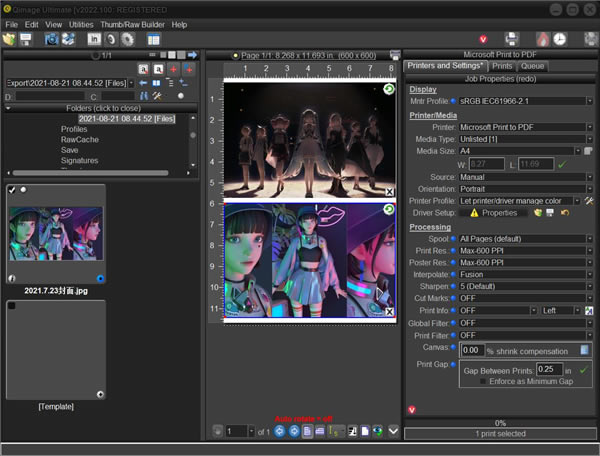
Task: Remove the top print with its X button
Action: [x=389, y=192]
